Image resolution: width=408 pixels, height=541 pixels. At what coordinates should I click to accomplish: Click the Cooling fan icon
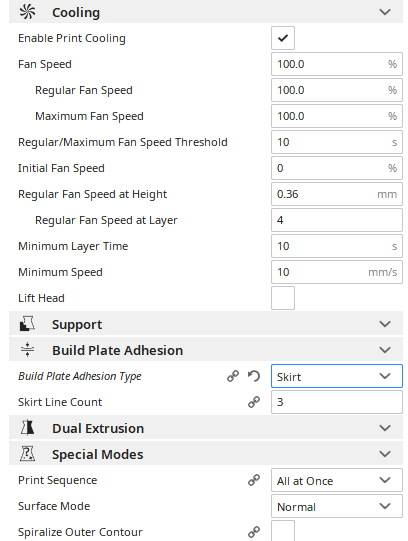[27, 12]
